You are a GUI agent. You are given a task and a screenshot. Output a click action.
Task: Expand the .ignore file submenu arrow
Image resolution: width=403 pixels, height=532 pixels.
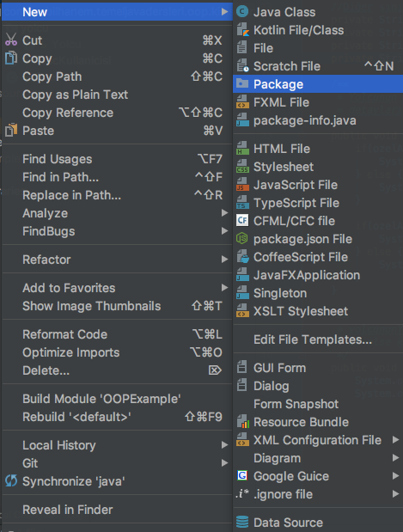[x=395, y=493]
